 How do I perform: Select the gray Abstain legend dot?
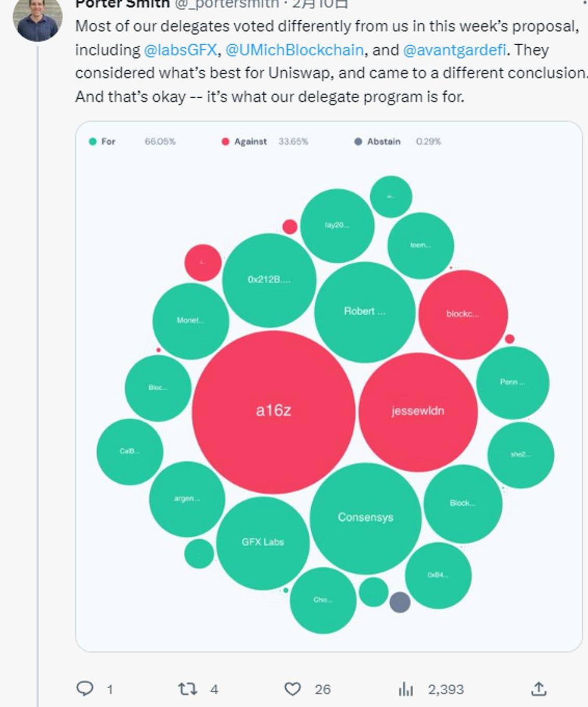[x=358, y=142]
